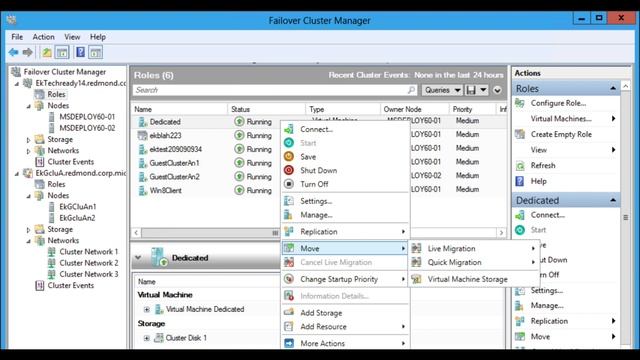Click the save query floppy disk icon
The width and height of the screenshot is (640, 360).
point(471,90)
